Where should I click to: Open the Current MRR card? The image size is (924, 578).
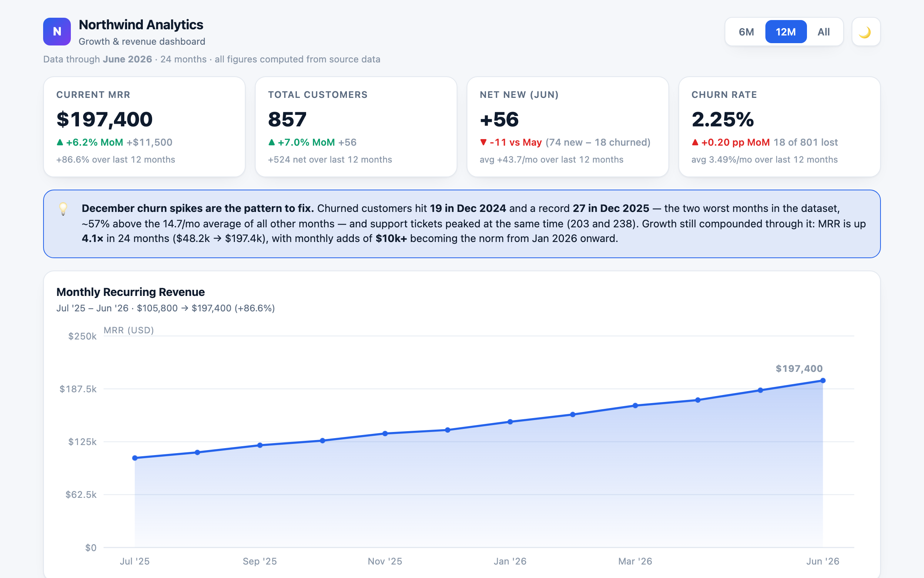[x=144, y=127]
